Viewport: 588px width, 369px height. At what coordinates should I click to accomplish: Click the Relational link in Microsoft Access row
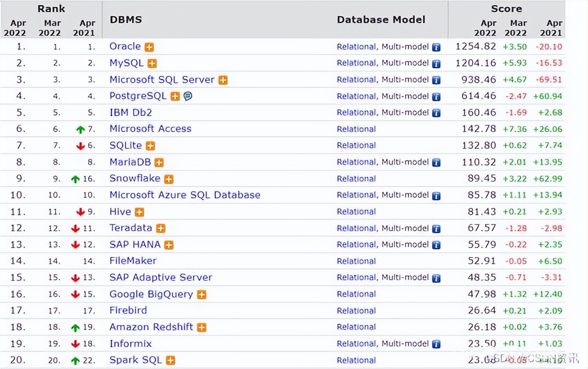click(x=356, y=129)
